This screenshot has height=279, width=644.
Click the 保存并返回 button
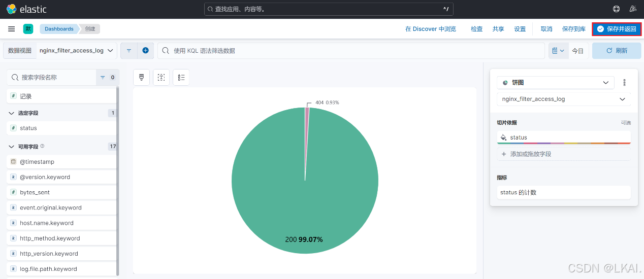(617, 29)
